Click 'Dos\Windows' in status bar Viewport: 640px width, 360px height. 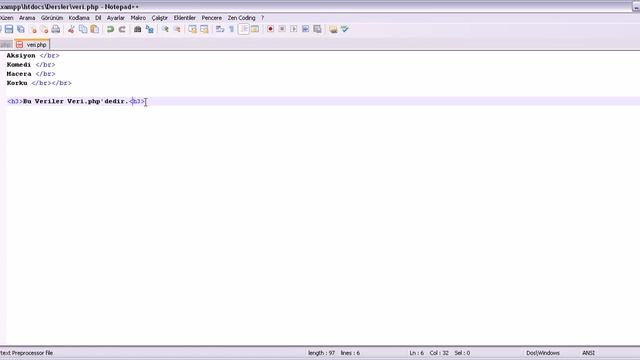[543, 353]
